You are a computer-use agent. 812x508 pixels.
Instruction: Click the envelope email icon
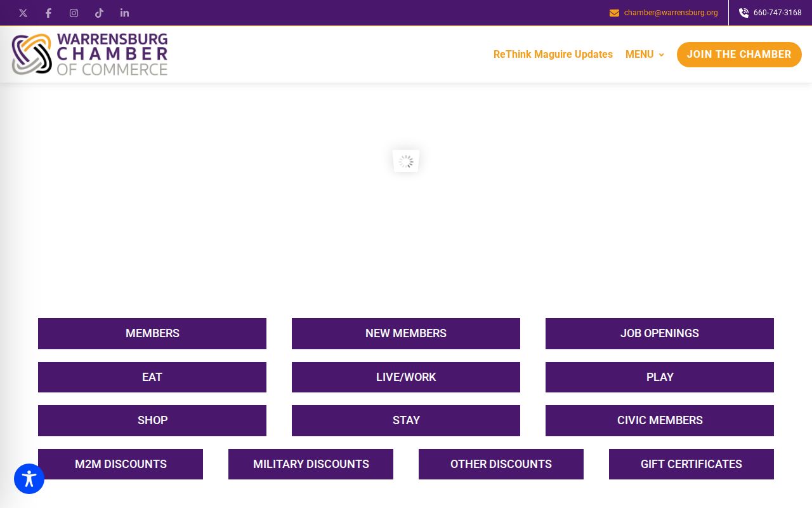[x=614, y=13]
